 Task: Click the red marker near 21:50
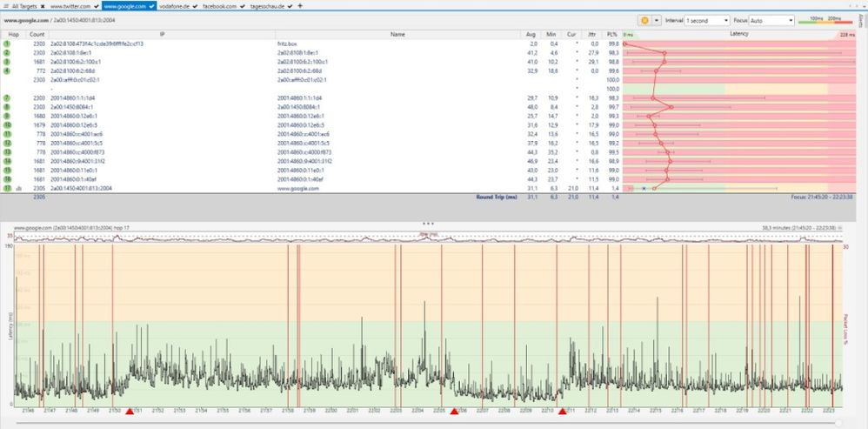(x=130, y=412)
